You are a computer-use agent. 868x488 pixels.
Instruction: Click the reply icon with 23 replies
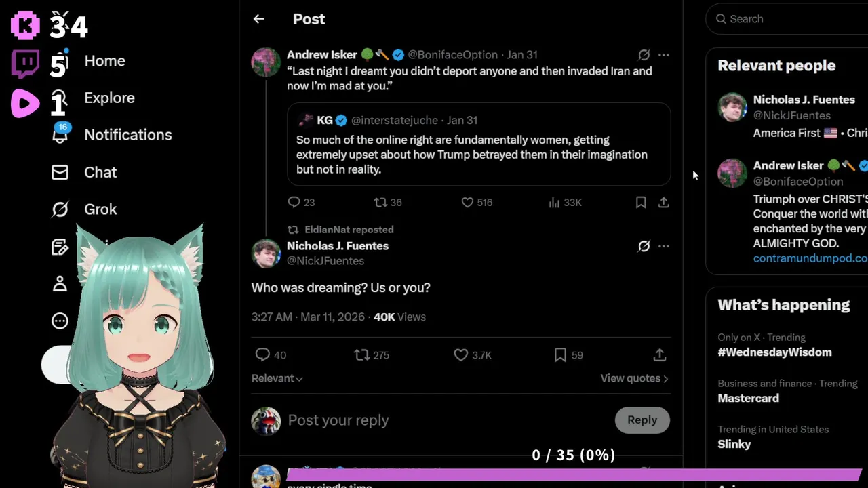tap(294, 202)
